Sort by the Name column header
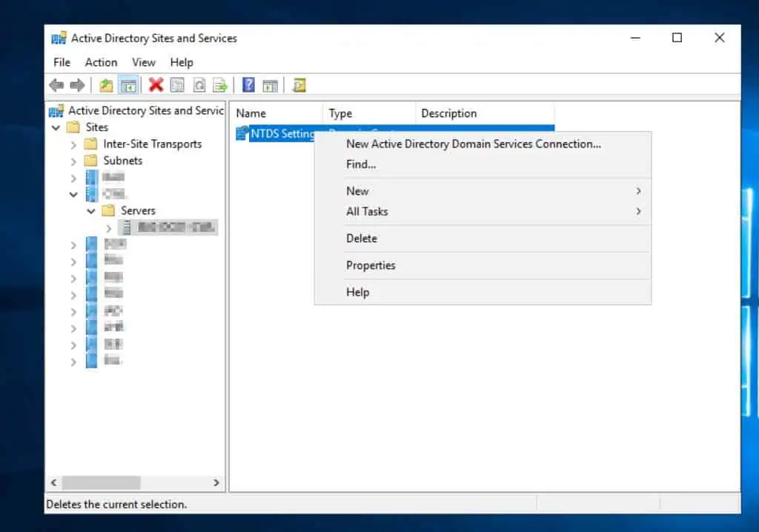Image resolution: width=759 pixels, height=532 pixels. click(x=276, y=113)
